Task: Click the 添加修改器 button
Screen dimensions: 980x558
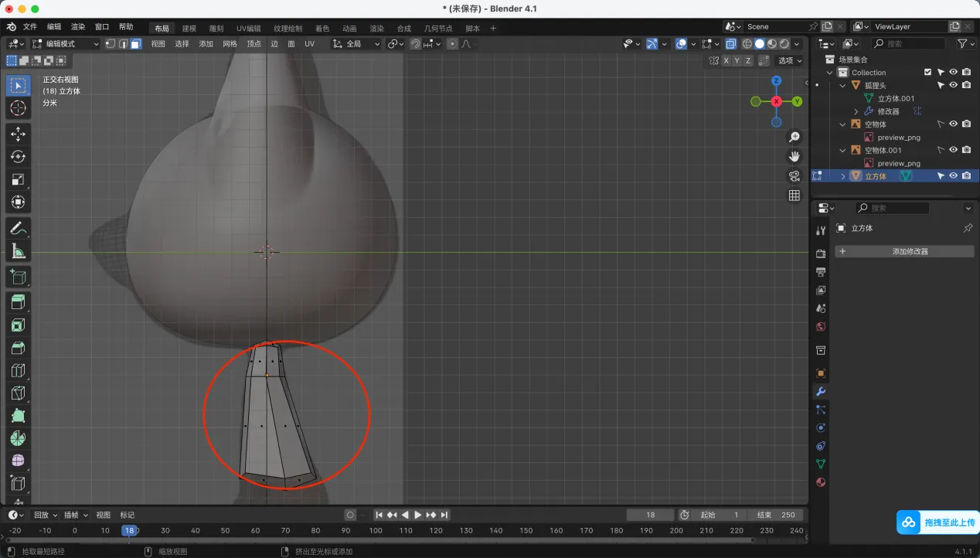Action: pos(904,251)
